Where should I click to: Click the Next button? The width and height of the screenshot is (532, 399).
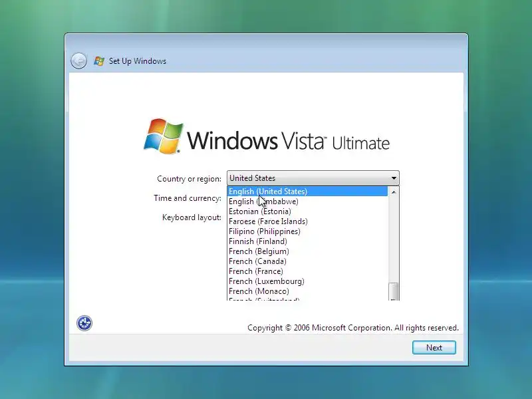434,347
